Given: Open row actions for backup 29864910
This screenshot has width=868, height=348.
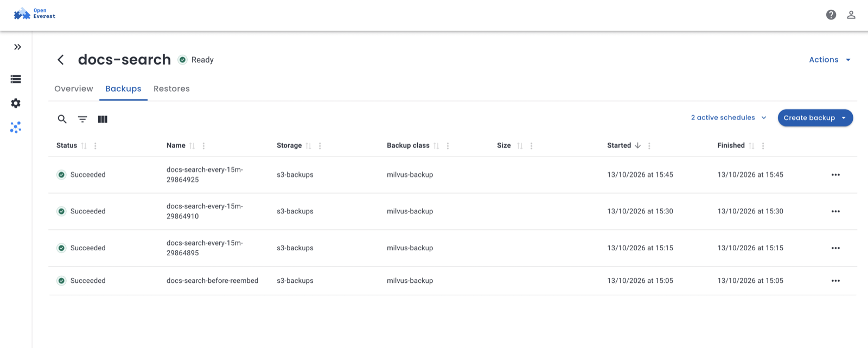Looking at the screenshot, I should click(835, 211).
